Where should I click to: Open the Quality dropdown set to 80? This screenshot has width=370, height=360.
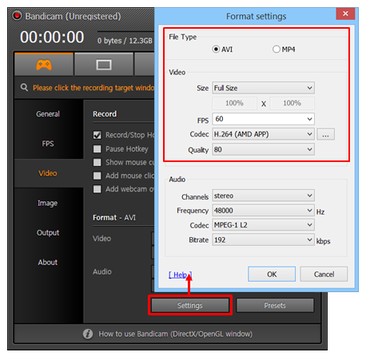point(263,150)
